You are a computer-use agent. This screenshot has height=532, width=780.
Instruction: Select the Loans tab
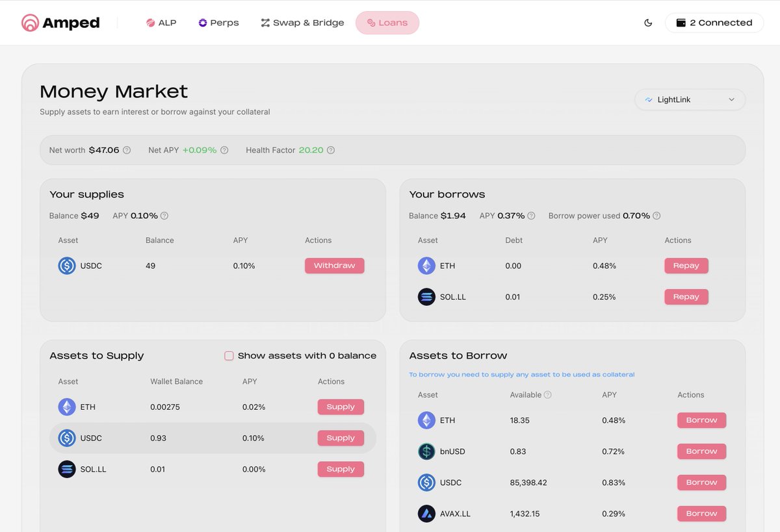387,23
